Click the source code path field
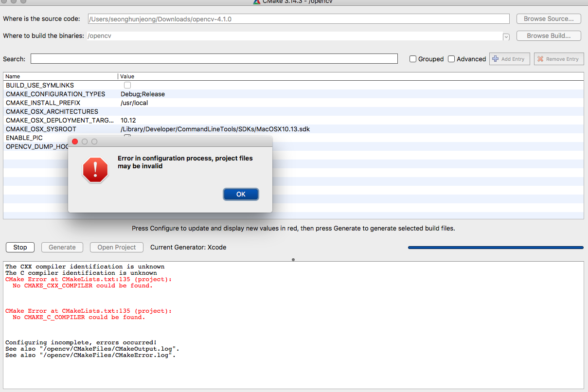Viewport: 588px width, 392px height. (x=299, y=19)
